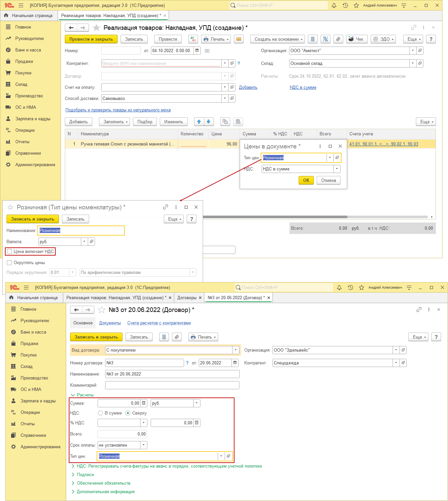This screenshot has width=448, height=501.
Task: Click the table's horizontal scrollbar
Action: point(275,217)
